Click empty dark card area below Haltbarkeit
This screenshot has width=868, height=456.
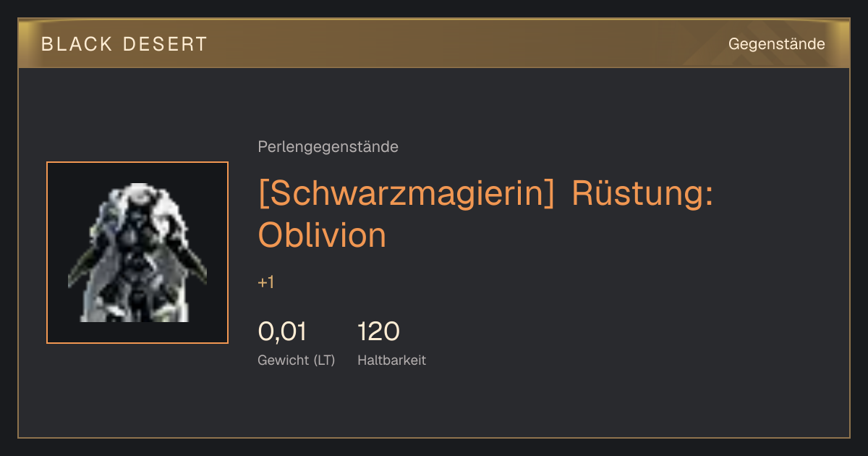click(506, 405)
